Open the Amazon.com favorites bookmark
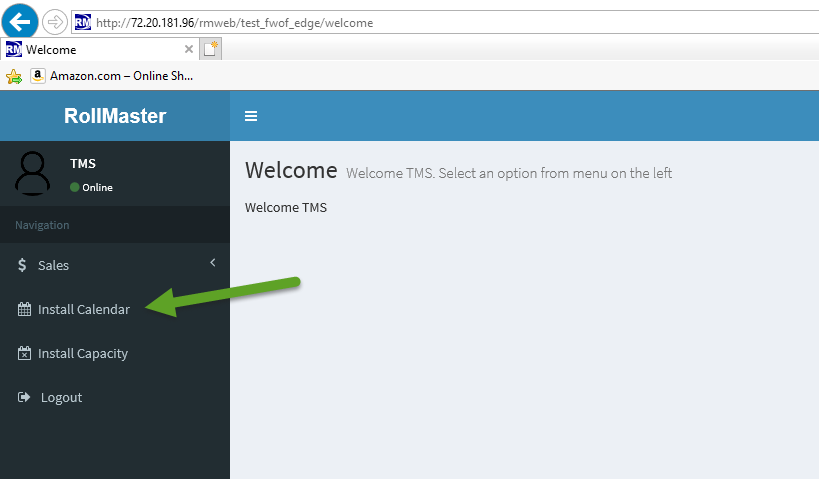The width and height of the screenshot is (819, 479). tap(112, 76)
